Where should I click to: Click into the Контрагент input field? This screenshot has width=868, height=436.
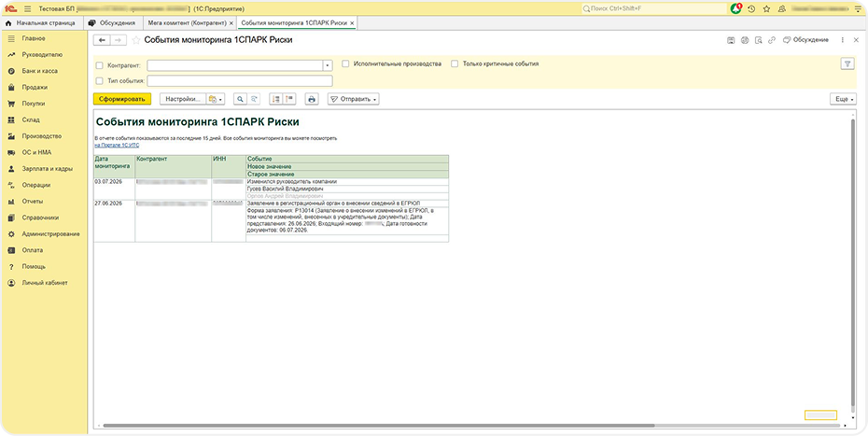[234, 65]
